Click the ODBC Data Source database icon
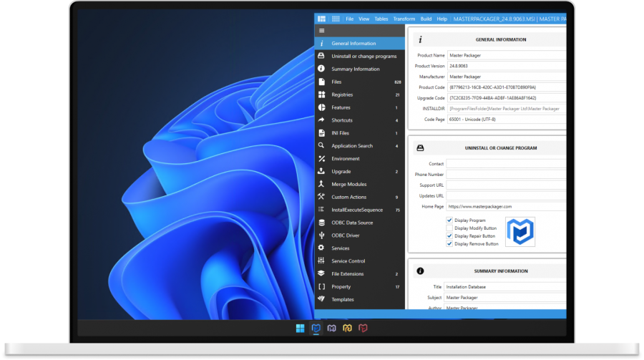The height and width of the screenshot is (360, 644). [321, 223]
